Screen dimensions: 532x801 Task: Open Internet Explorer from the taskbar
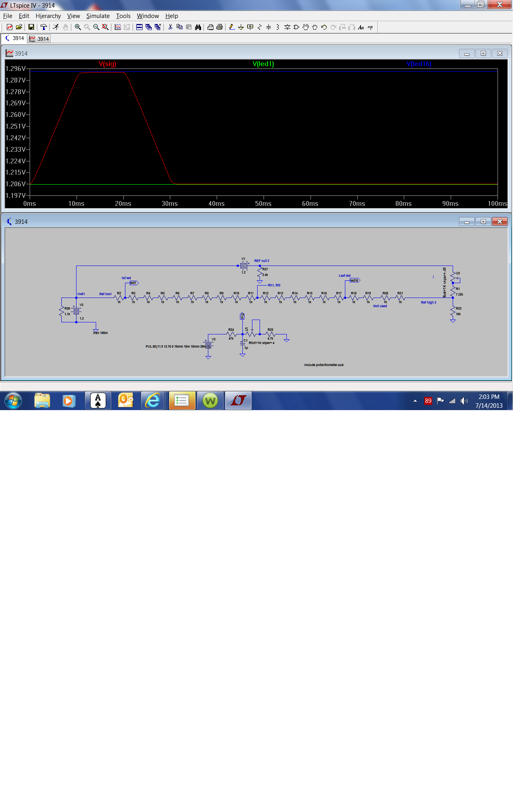click(x=152, y=400)
